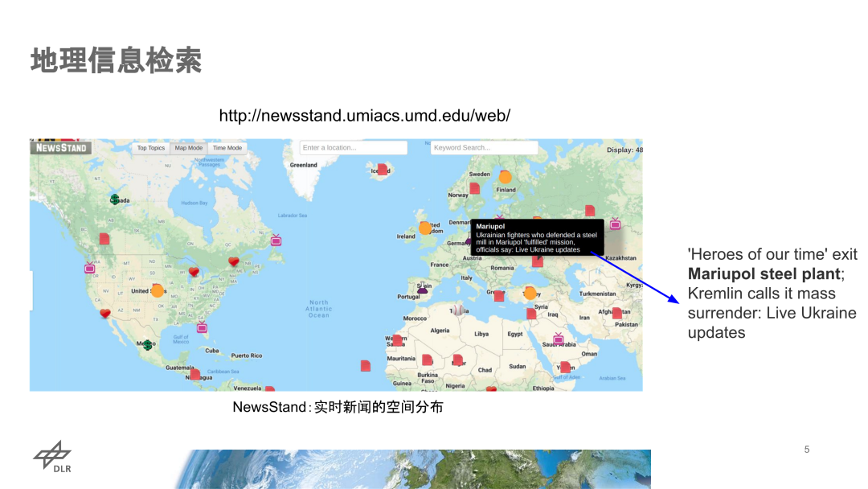Select the red marker northeast of Finland in Russia

(590, 211)
